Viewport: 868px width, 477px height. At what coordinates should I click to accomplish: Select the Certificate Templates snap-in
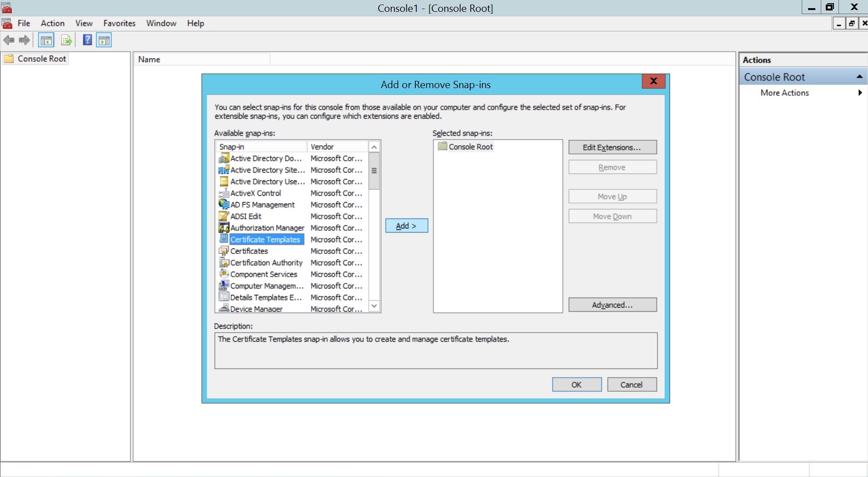coord(265,239)
